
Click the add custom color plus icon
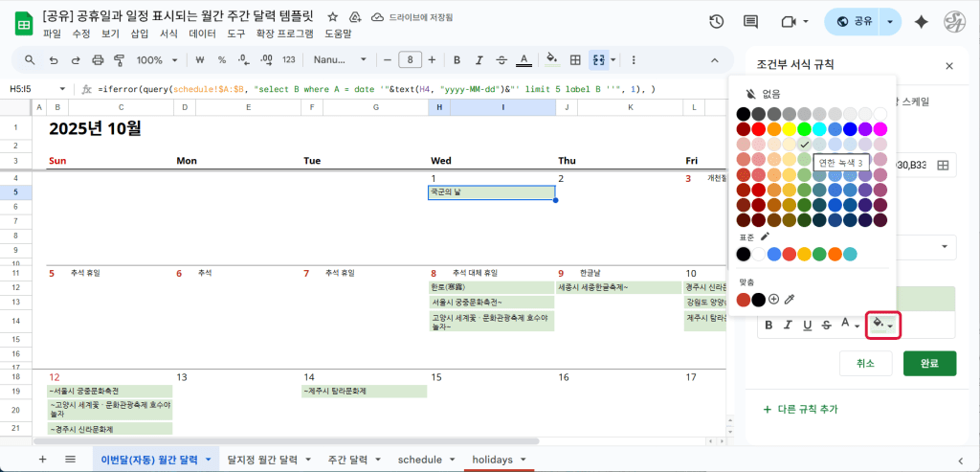[x=773, y=300]
